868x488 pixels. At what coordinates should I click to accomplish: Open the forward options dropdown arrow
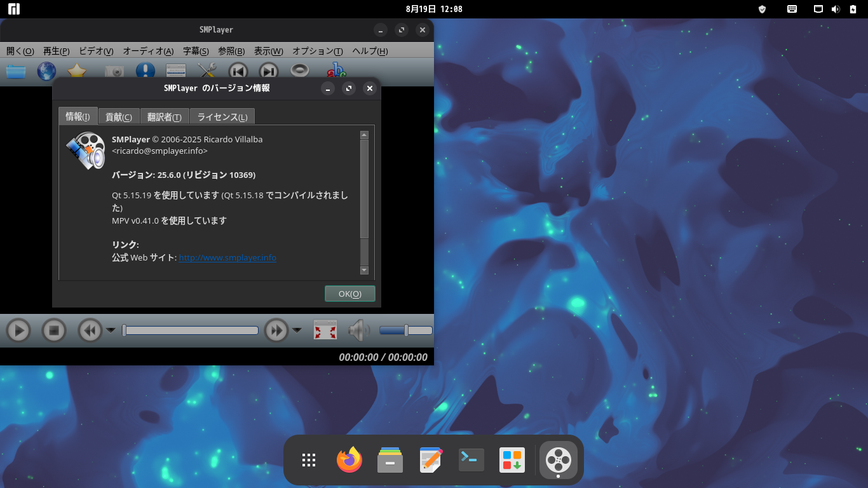click(x=297, y=330)
